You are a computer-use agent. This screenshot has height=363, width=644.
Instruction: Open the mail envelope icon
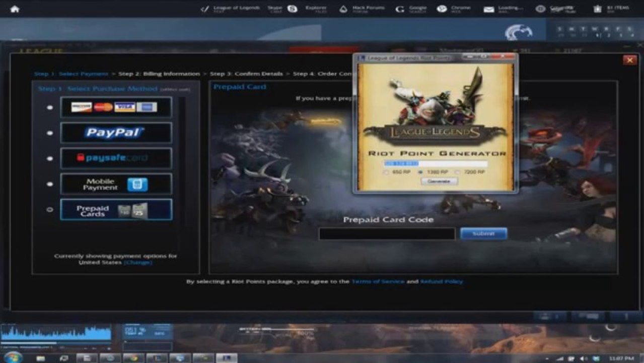pyautogui.click(x=488, y=9)
